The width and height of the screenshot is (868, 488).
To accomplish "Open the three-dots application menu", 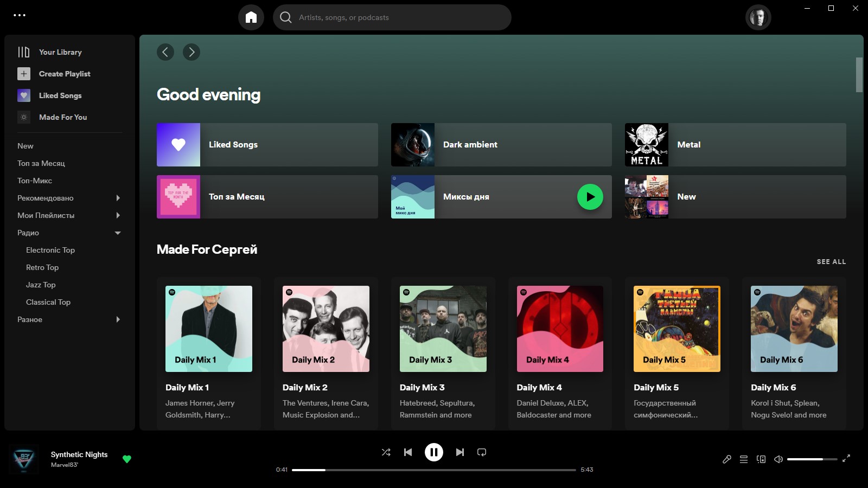I will (20, 15).
